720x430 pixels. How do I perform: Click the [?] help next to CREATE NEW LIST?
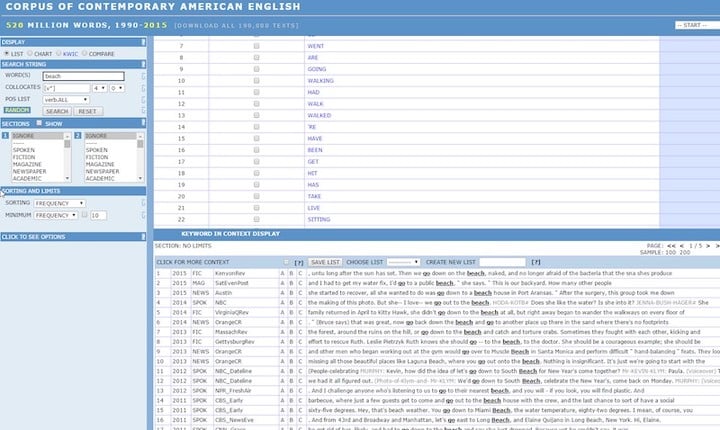pos(536,261)
